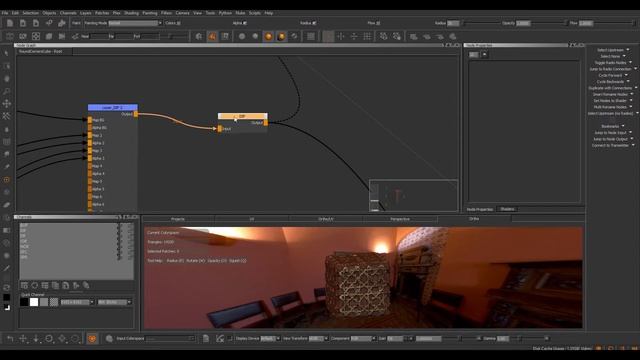640x360 pixels.
Task: Click Cycle Forward in the right palette
Action: tap(610, 76)
